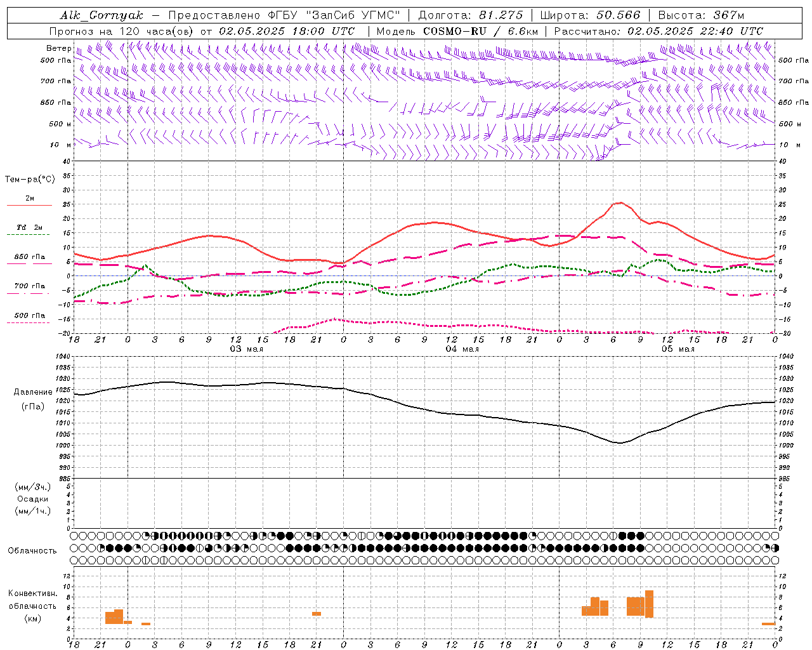Screen dimensions: 812x650
Task: Click the Осадки precipitation label
Action: pos(33,499)
